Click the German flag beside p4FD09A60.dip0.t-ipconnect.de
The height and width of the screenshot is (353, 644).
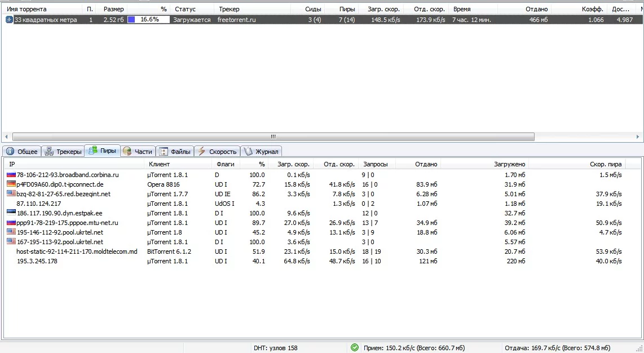tap(11, 184)
